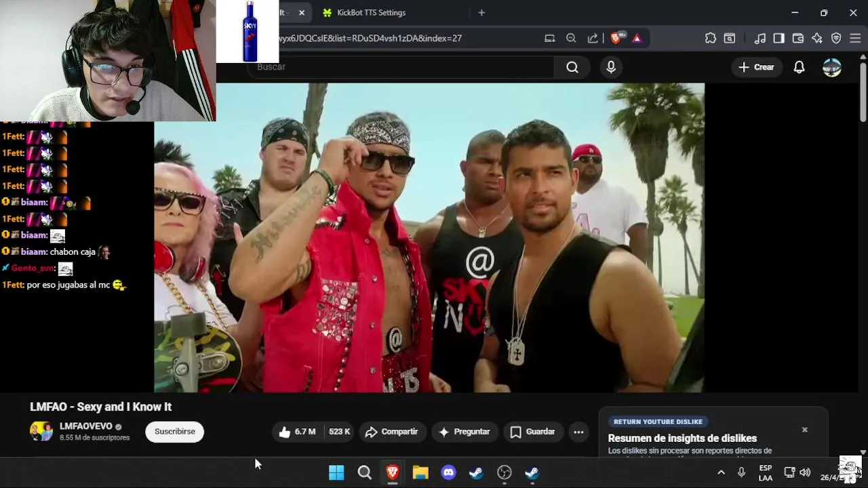Click the tab search icon in toolbar
This screenshot has width=868, height=488.
pyautogui.click(x=730, y=39)
